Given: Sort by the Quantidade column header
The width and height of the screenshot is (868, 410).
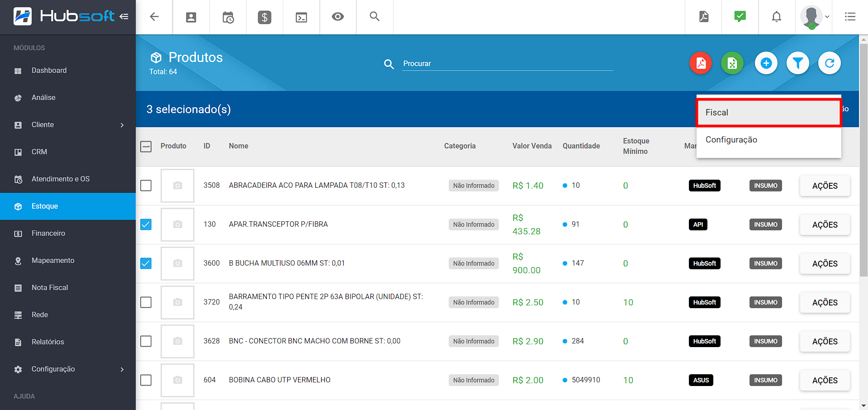Looking at the screenshot, I should coord(581,146).
